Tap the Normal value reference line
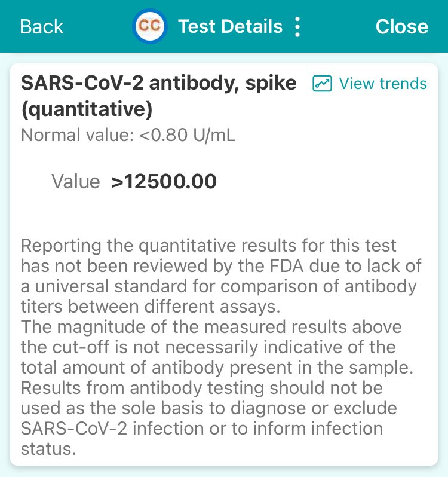 pos(128,135)
